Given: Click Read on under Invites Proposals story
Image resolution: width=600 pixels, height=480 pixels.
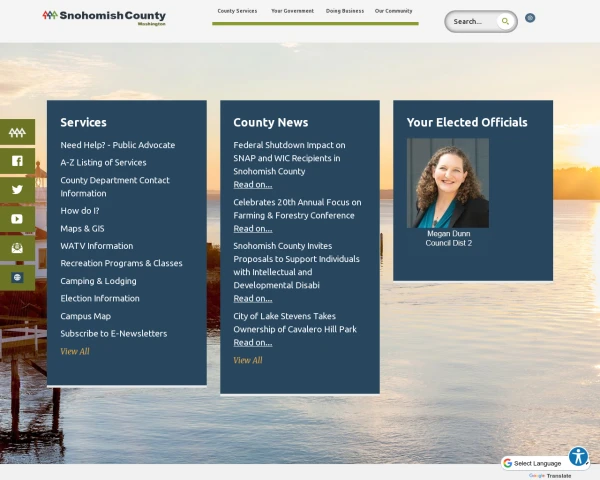Looking at the screenshot, I should pyautogui.click(x=253, y=299).
